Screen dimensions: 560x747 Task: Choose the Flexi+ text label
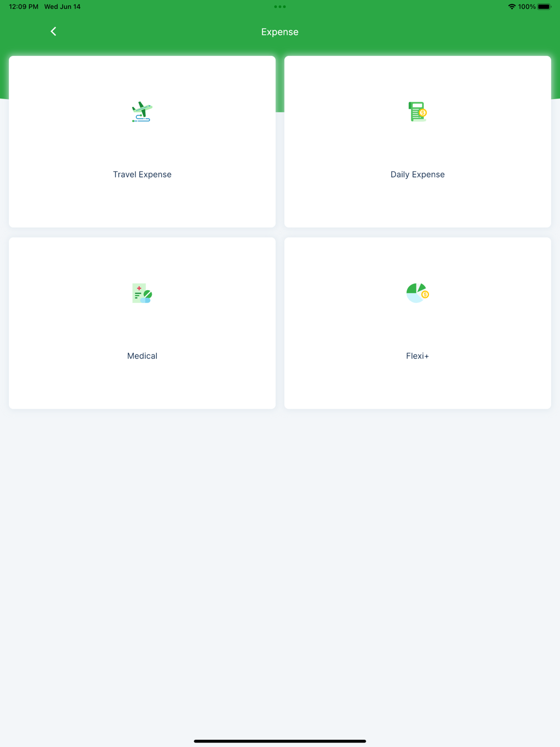tap(418, 356)
